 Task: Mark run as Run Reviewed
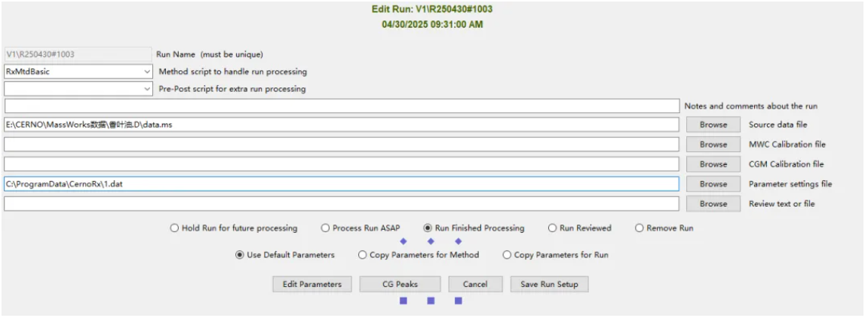[553, 228]
